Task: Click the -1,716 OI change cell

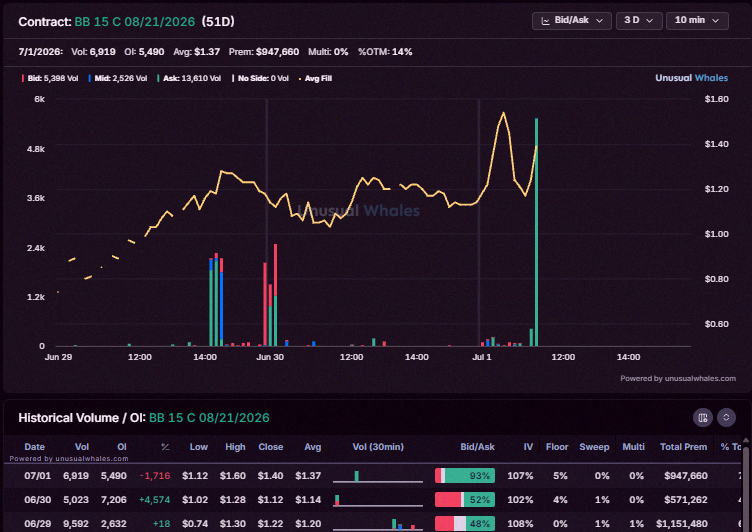Action: tap(155, 475)
